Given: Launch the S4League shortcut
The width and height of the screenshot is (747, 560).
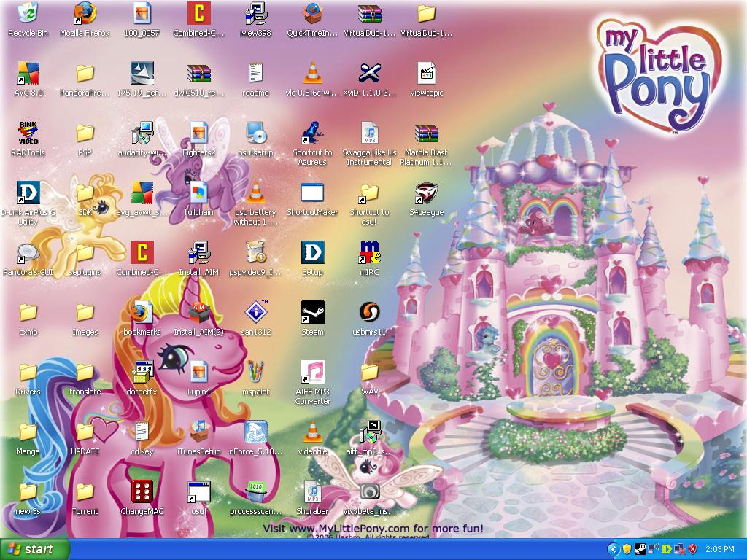Looking at the screenshot, I should (x=426, y=193).
